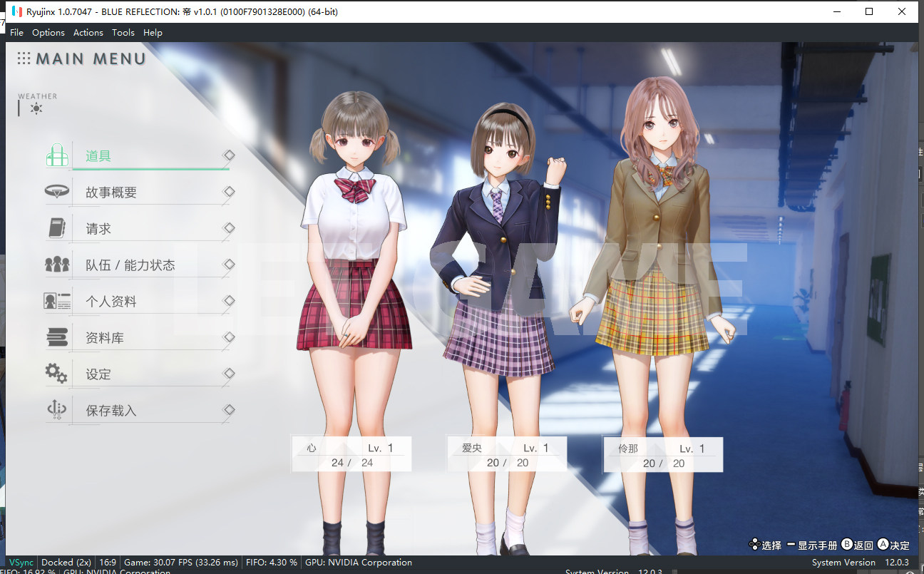Viewport: 924px width, 574px height.
Task: Select 心 character status card
Action: point(351,454)
